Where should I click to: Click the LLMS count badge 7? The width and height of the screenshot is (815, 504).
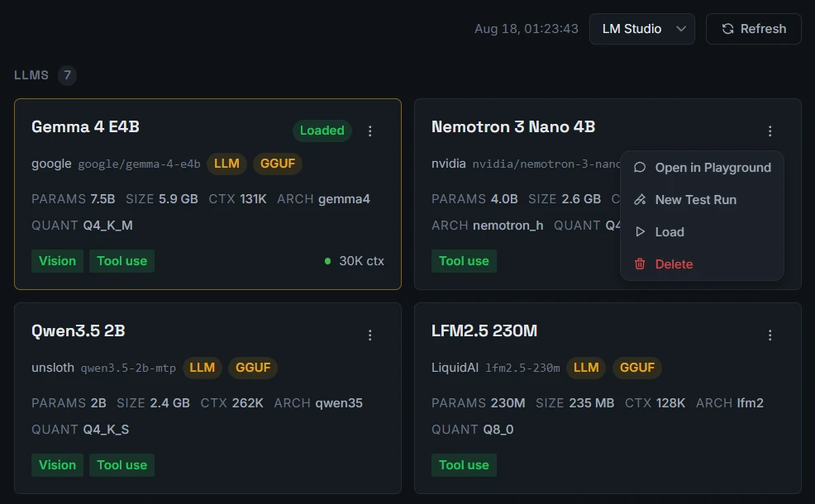tap(67, 75)
